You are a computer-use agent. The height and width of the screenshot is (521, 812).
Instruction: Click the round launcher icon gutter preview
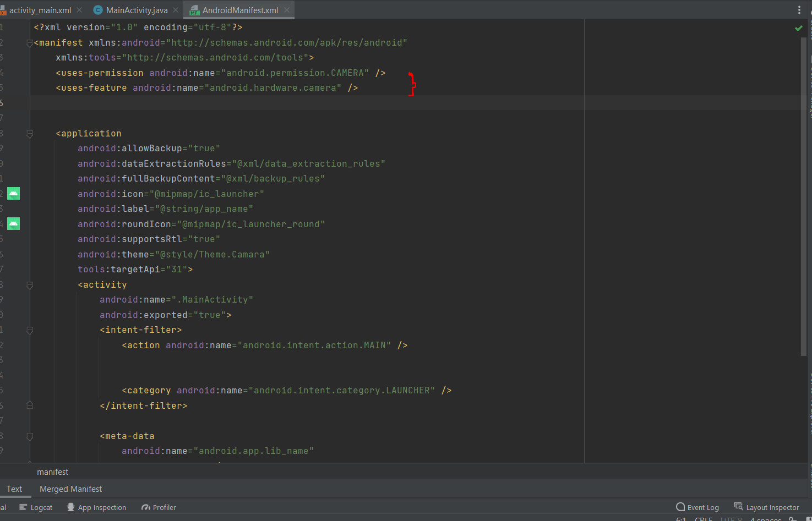[13, 223]
